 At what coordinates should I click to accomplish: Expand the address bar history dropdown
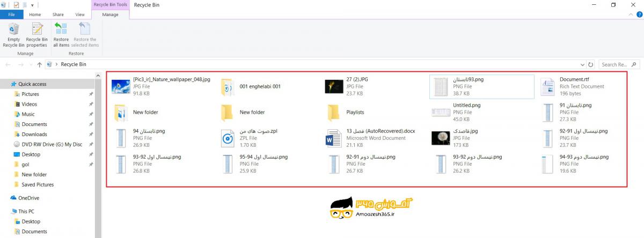(582, 64)
